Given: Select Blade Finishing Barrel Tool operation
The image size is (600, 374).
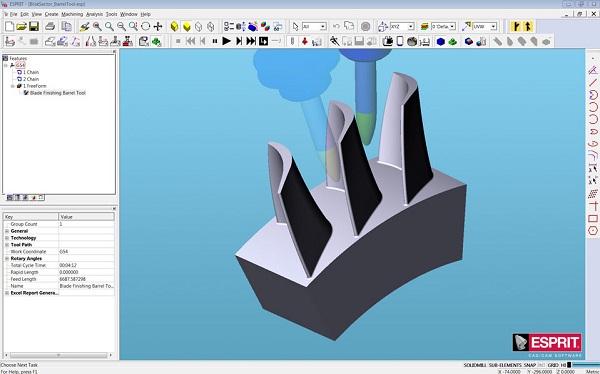Looking at the screenshot, I should pyautogui.click(x=57, y=93).
